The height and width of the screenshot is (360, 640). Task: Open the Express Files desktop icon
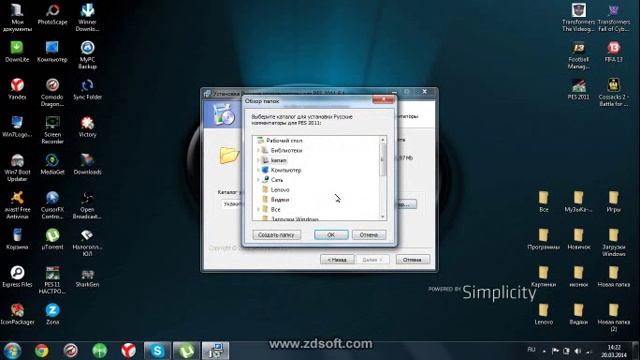tap(17, 277)
